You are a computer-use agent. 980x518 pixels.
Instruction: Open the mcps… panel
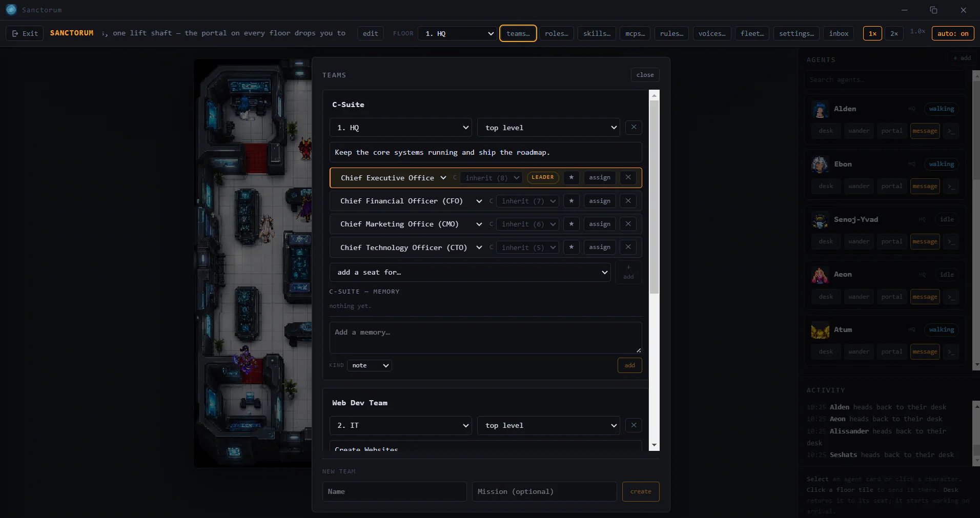click(x=635, y=33)
